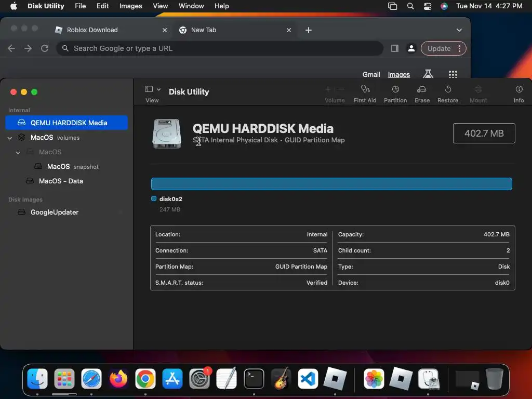This screenshot has height=399, width=532.
Task: Launch Firefox from the Dock
Action: click(x=118, y=379)
